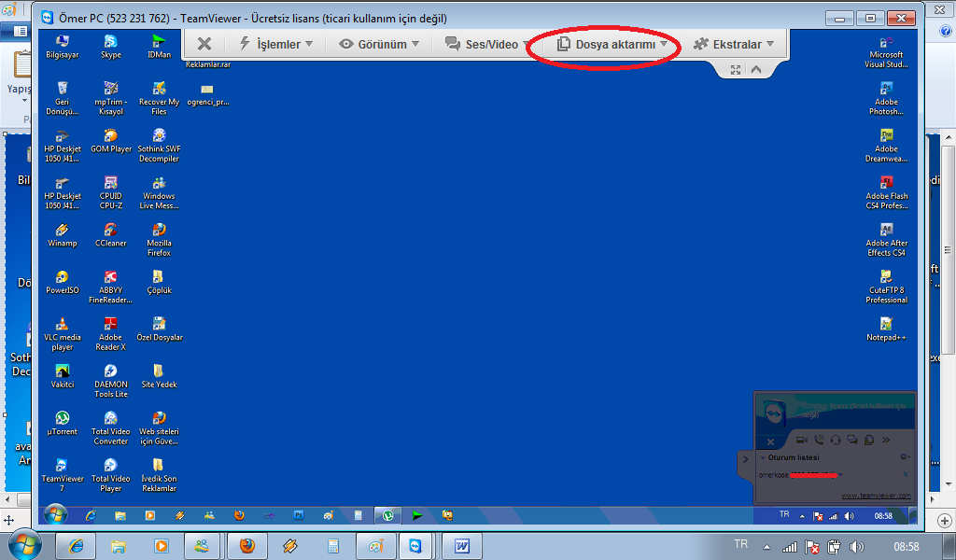956x560 pixels.
Task: Open the Ekstralar menu
Action: [x=734, y=44]
